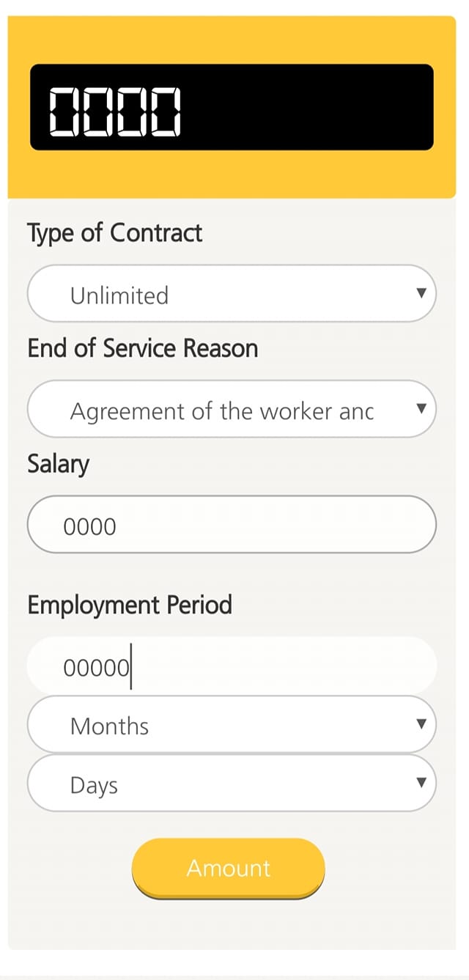This screenshot has height=980, width=469.
Task: Click the black digital result display
Action: 232,107
